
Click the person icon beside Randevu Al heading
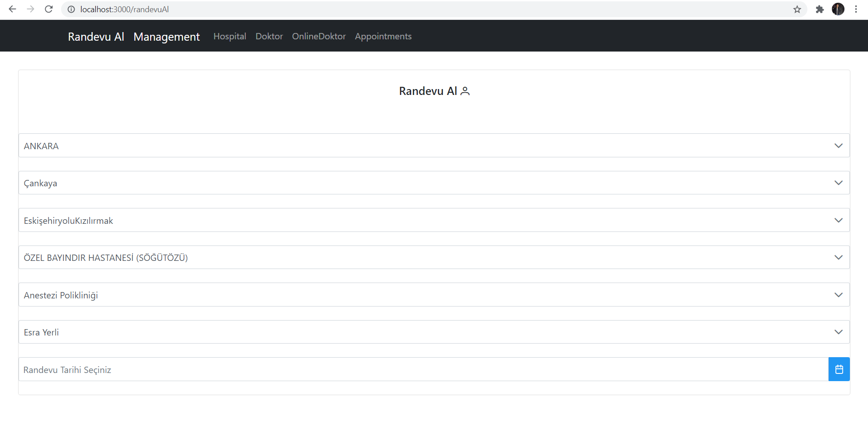(x=465, y=91)
